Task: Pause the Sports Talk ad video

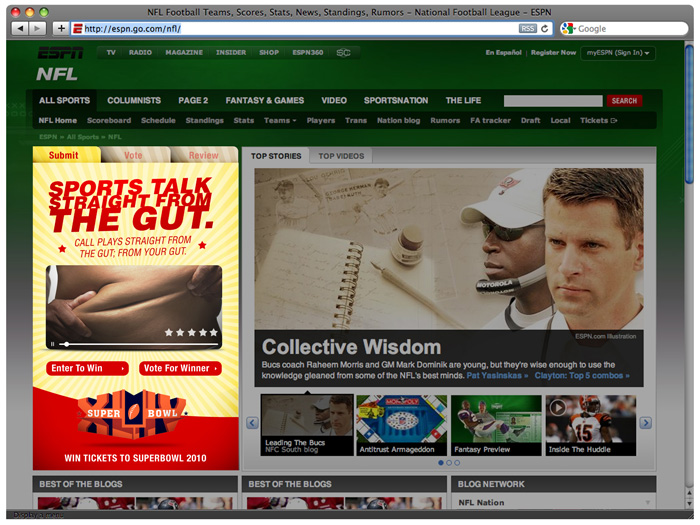Action: (x=53, y=344)
